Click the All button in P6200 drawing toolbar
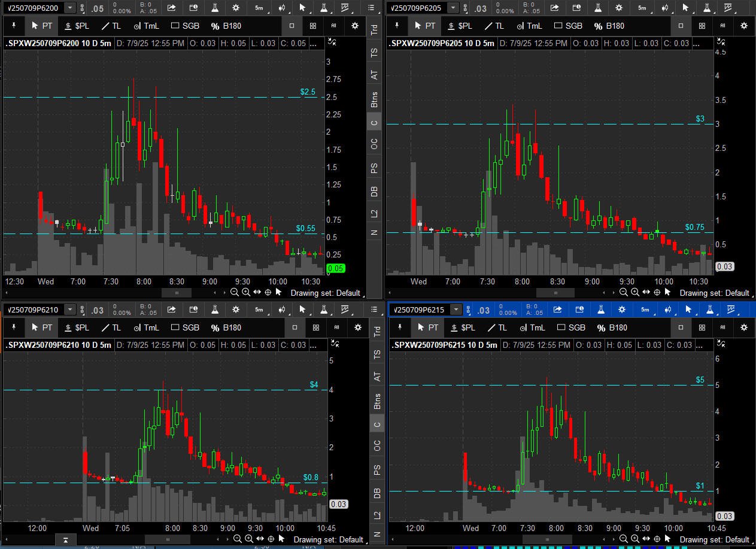Viewport: 756px width, 549px height. (334, 26)
